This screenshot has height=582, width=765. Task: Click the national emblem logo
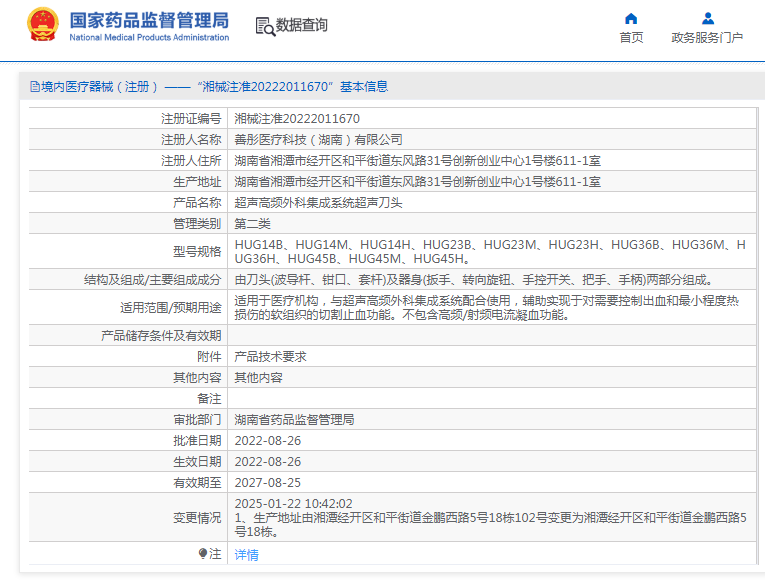tap(43, 24)
